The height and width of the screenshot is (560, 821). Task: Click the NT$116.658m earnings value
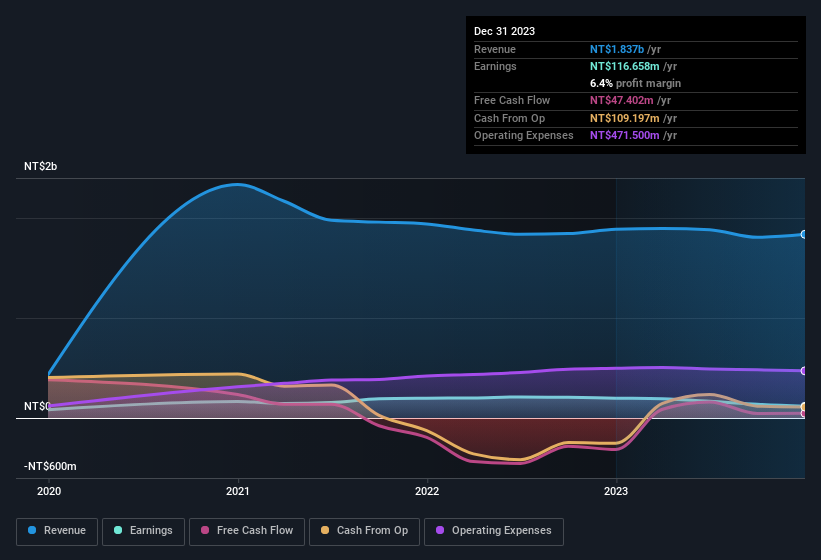[625, 66]
